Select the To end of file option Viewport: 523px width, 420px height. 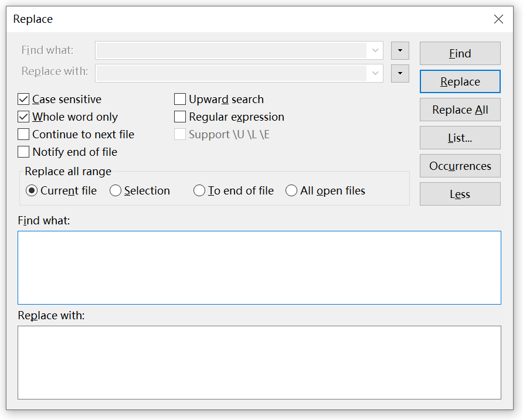[x=199, y=191]
